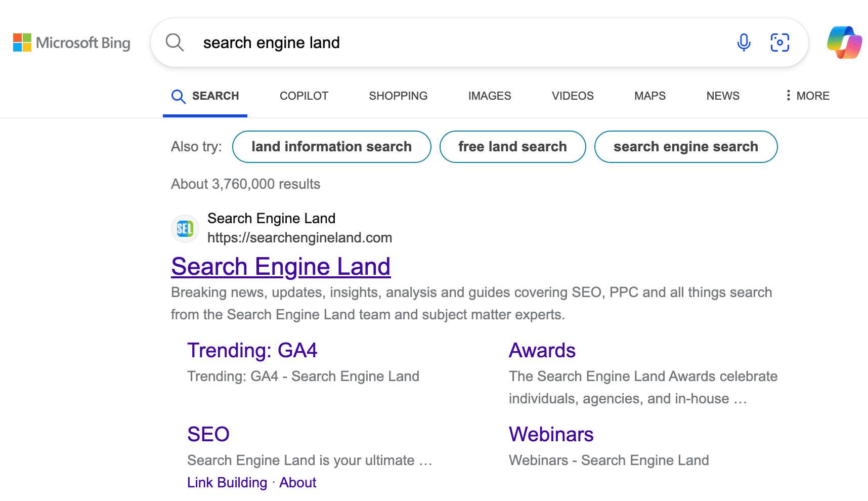Try the "land information search" suggestion

click(331, 147)
